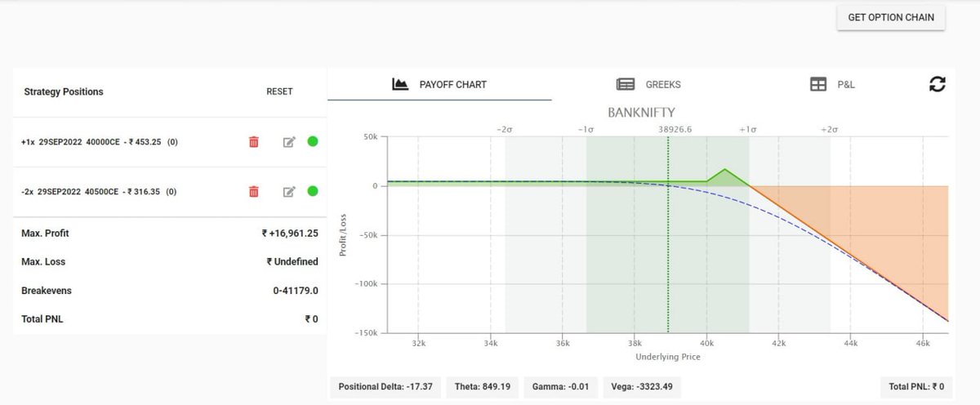Click the -1σ label above chart

586,129
